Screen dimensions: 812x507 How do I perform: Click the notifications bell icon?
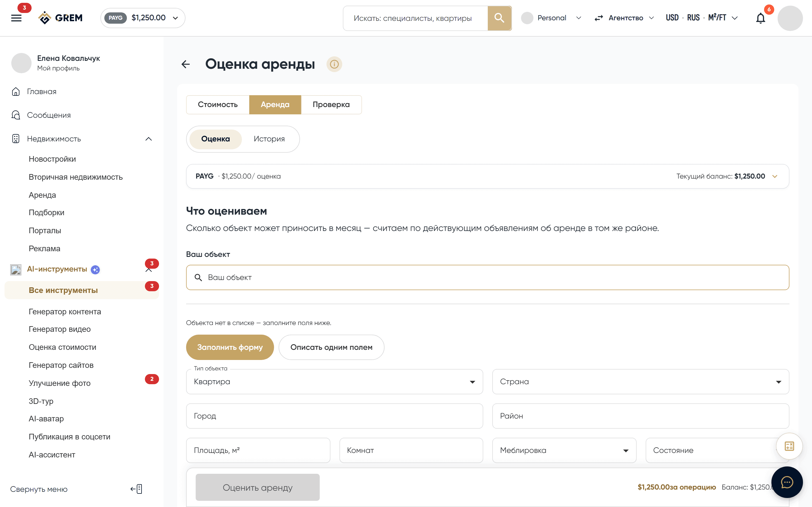tap(760, 18)
